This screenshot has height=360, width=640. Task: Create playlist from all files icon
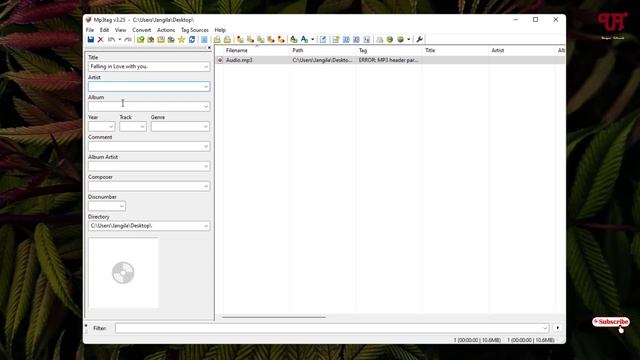[217, 40]
